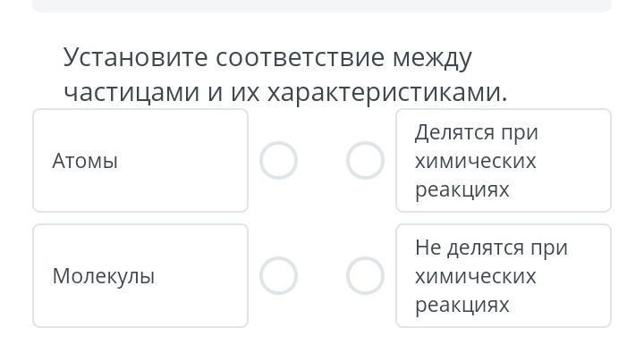Click 'Не делятся при' text in lower card
The height and width of the screenshot is (353, 644).
[491, 248]
